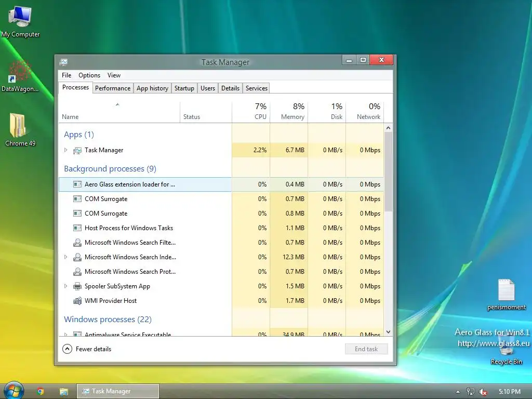Open the File menu
The image size is (532, 399).
click(66, 75)
